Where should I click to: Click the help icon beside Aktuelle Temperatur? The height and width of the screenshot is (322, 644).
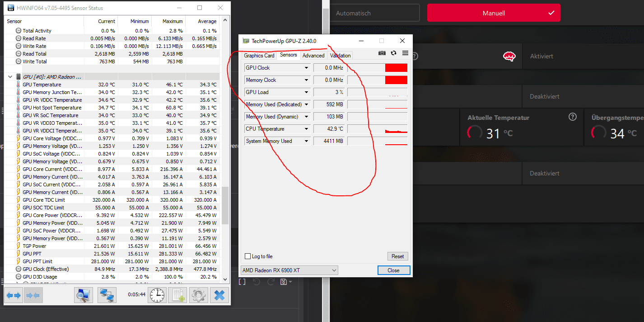point(573,117)
